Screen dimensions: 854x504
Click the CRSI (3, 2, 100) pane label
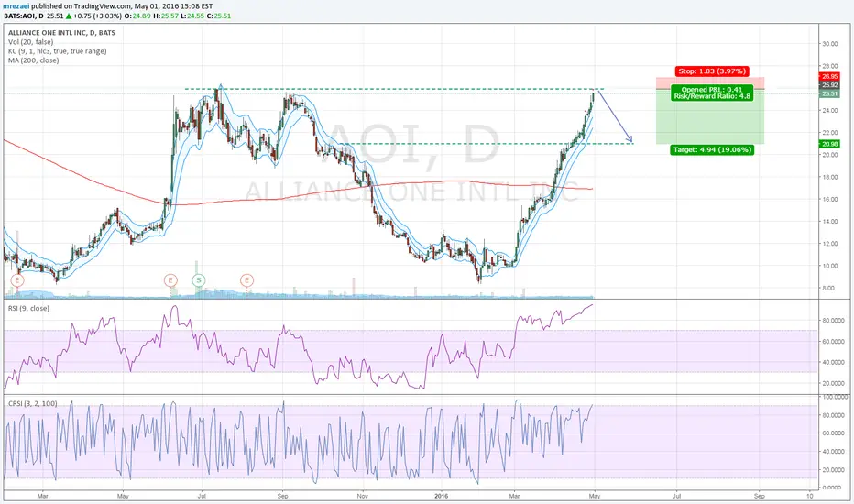tap(32, 404)
